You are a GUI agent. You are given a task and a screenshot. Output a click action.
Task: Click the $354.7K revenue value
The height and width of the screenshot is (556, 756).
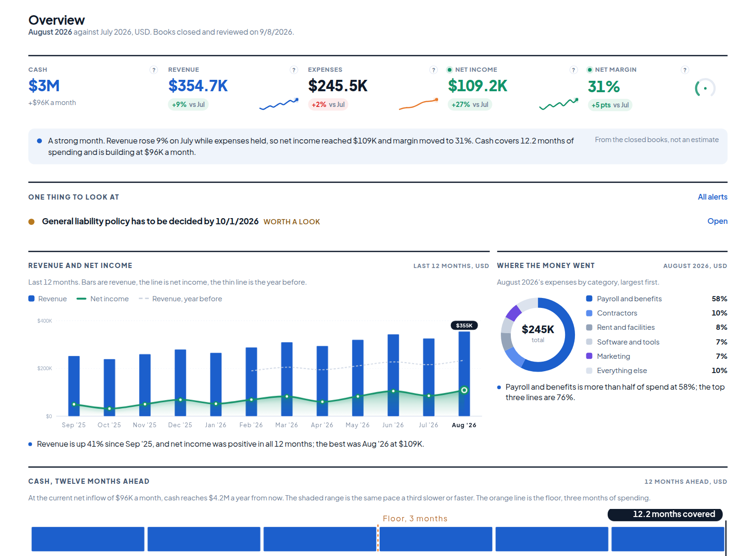(x=198, y=86)
